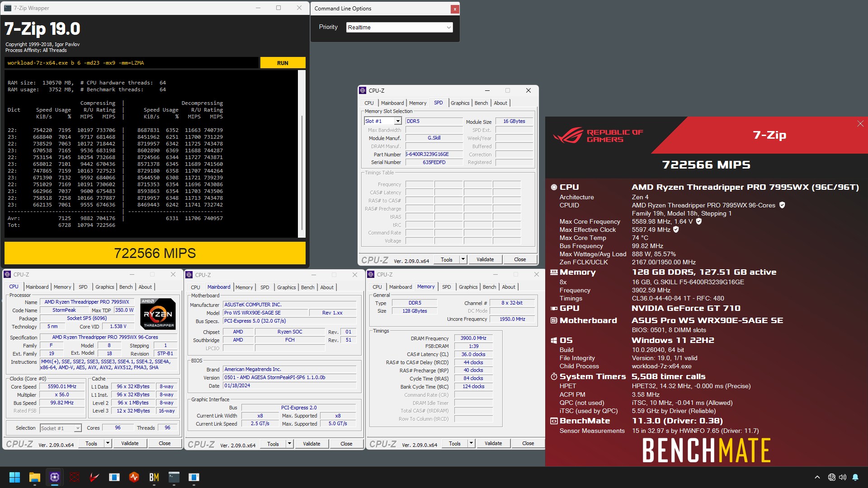This screenshot has height=488, width=868.
Task: Click Close button in the SPD CPU-Z window
Action: [x=520, y=259]
